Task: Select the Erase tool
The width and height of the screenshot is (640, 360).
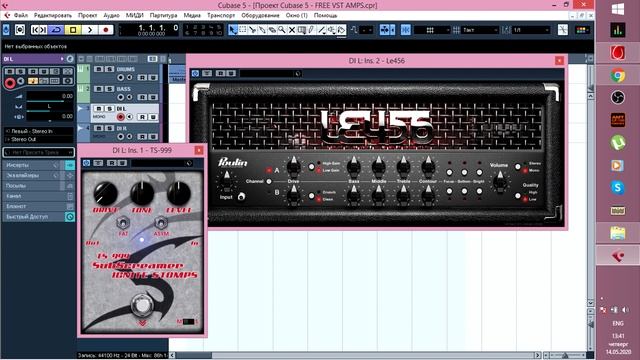Action: click(272, 30)
